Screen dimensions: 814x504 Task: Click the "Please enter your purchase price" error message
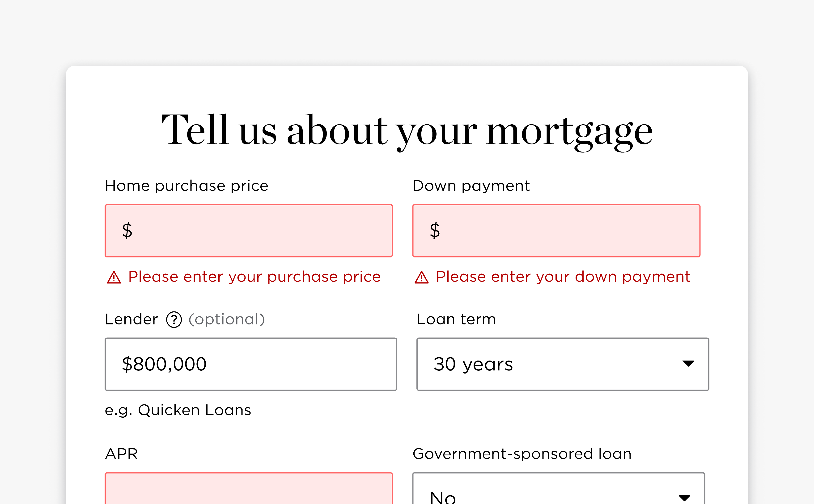(x=254, y=277)
